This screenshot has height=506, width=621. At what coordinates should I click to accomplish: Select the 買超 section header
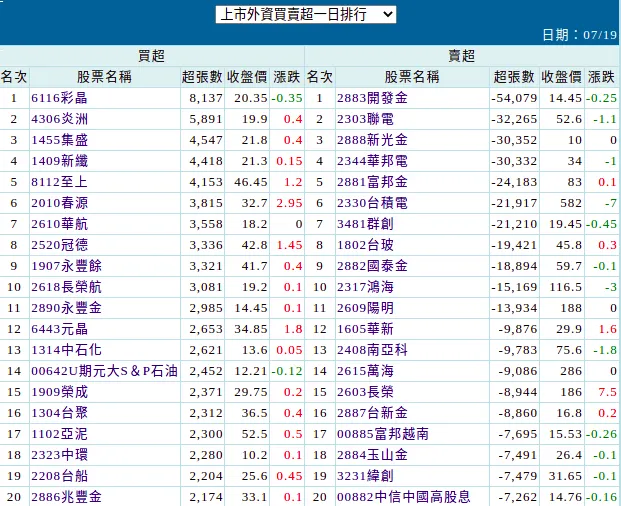(x=151, y=56)
